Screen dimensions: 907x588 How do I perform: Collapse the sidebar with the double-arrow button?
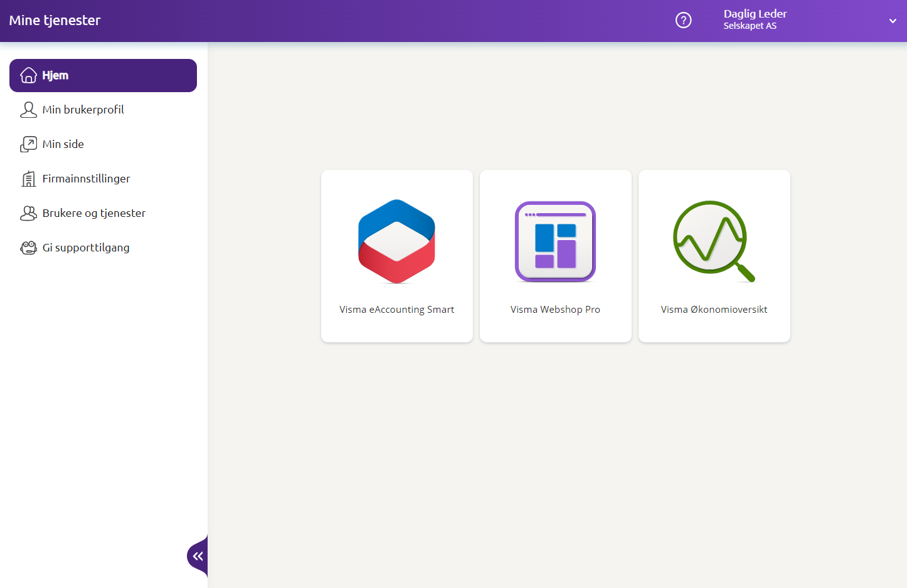(x=198, y=556)
